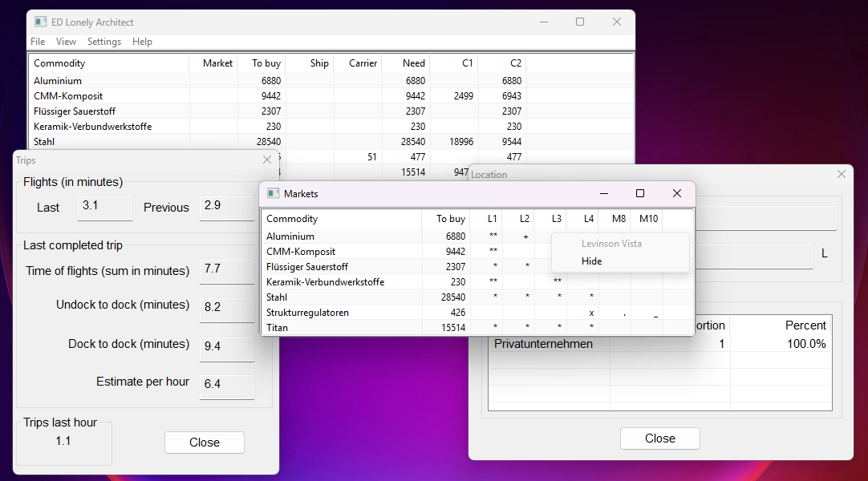Click the Dock to dock minutes field
This screenshot has width=868, height=481.
coord(227,348)
